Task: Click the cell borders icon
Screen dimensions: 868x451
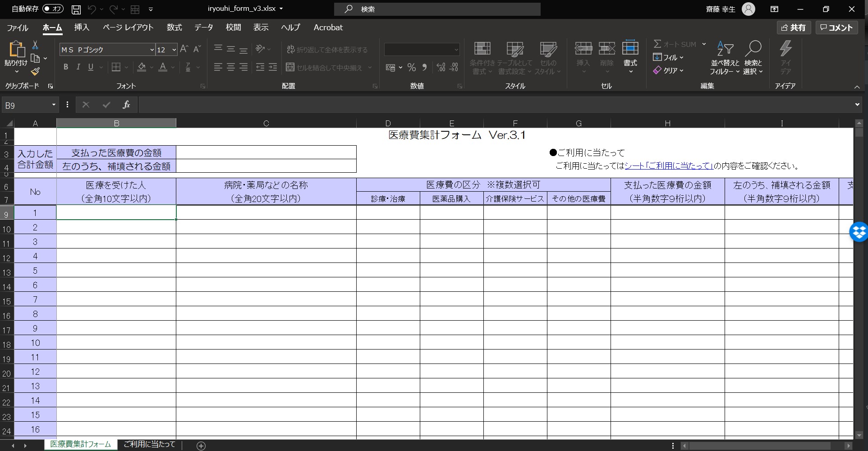Action: pos(116,67)
